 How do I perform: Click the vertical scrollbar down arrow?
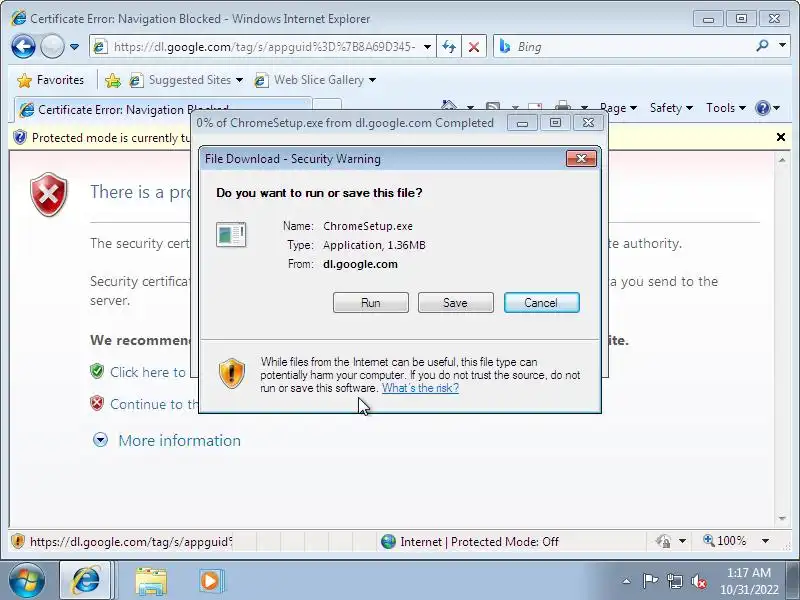(x=782, y=518)
